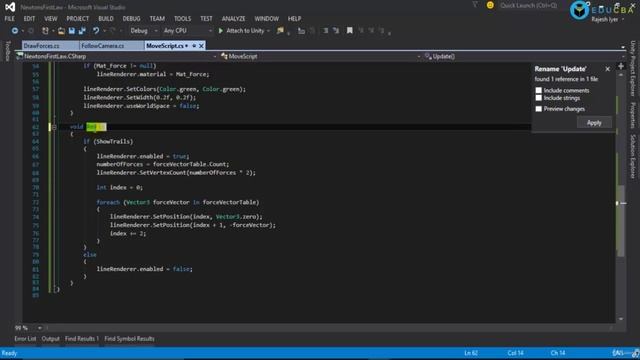Click the Navigate Backward toolbar icon
The height and width of the screenshot is (360, 640).
[x=15, y=31]
